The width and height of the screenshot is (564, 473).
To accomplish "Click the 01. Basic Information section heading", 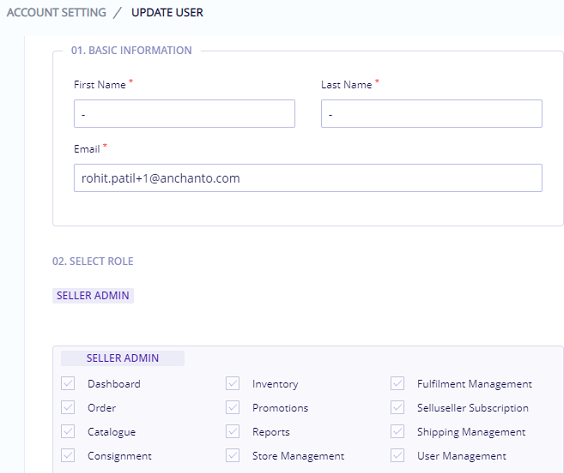I will click(x=131, y=50).
